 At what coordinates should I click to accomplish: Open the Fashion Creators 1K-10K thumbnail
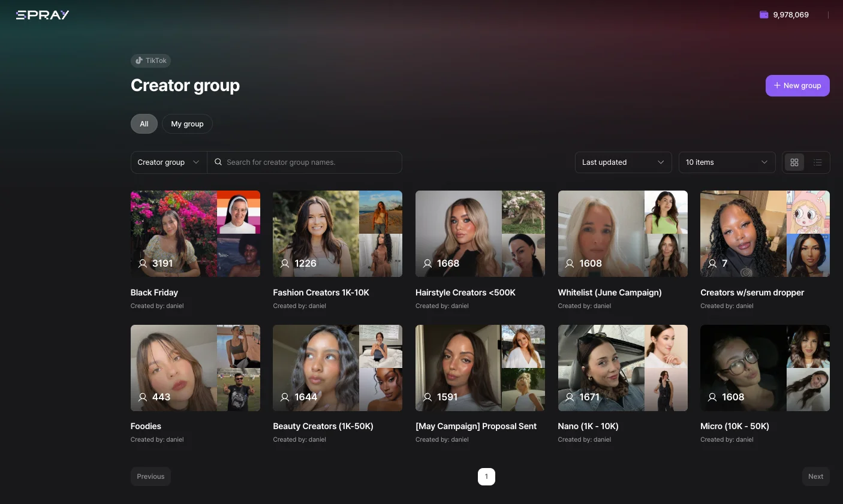(338, 234)
